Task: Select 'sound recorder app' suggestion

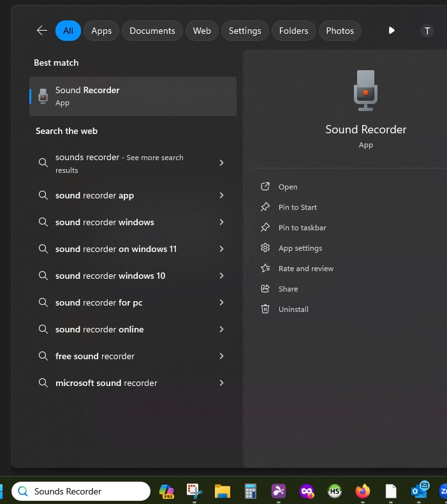Action: [x=94, y=195]
